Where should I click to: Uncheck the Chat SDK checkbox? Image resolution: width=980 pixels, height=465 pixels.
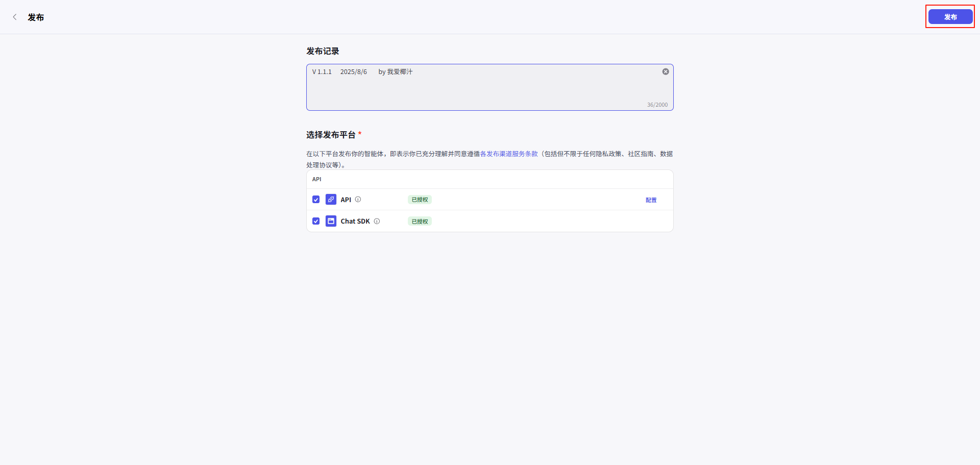click(x=316, y=221)
